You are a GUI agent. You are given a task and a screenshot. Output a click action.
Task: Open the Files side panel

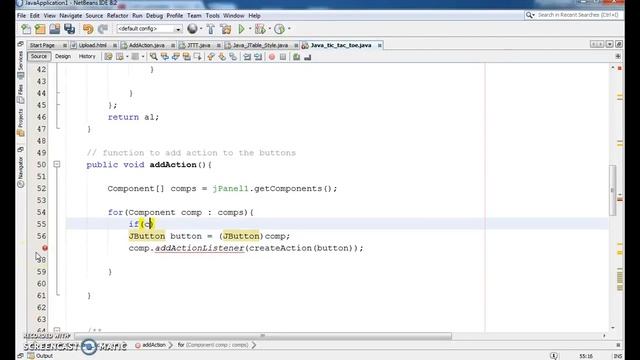[21, 93]
